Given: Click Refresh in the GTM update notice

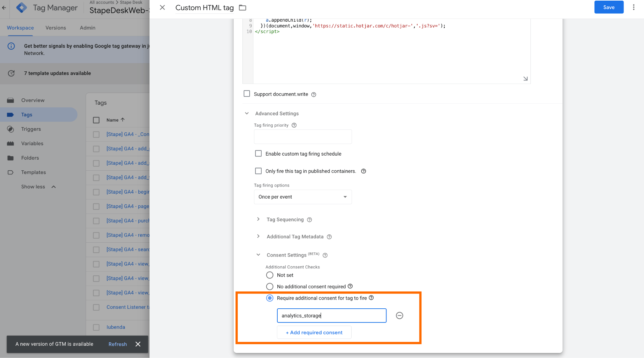Looking at the screenshot, I should pyautogui.click(x=118, y=344).
